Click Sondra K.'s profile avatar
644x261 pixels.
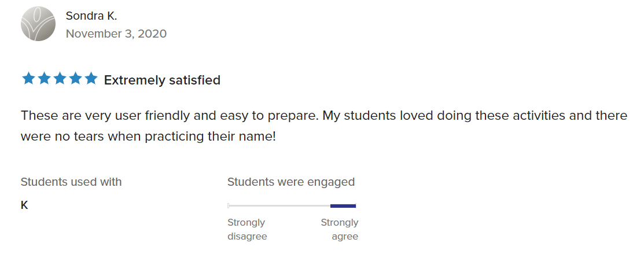click(38, 24)
